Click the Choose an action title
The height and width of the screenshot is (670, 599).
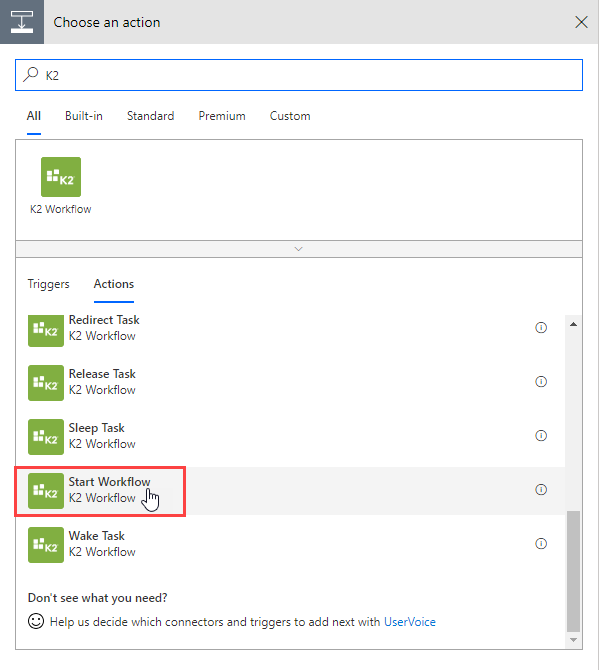[107, 22]
